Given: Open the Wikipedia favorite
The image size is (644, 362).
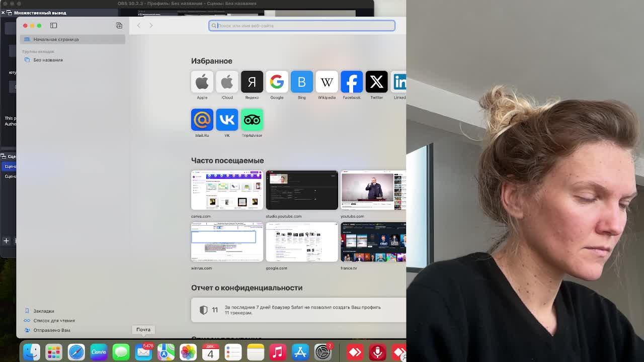Looking at the screenshot, I should 327,81.
